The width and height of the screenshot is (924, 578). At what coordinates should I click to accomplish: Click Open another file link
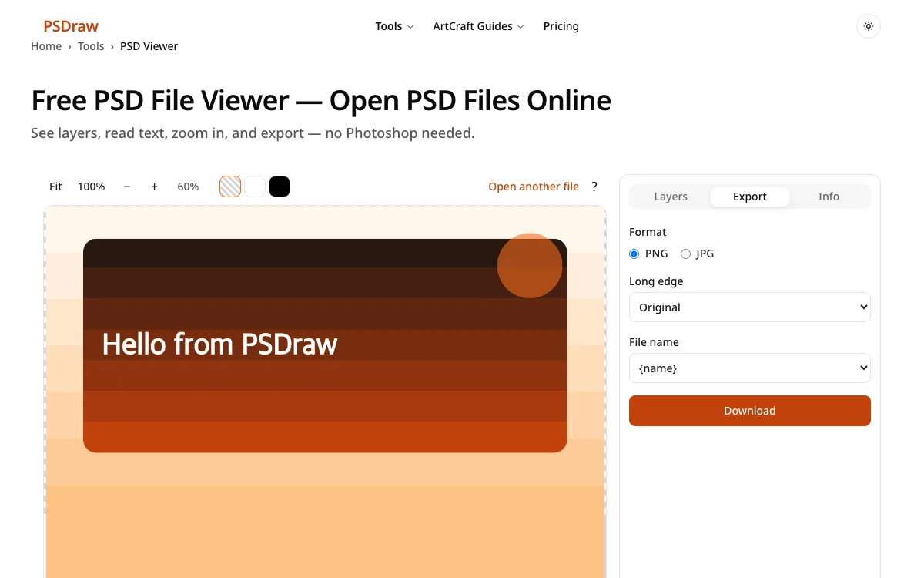point(534,187)
